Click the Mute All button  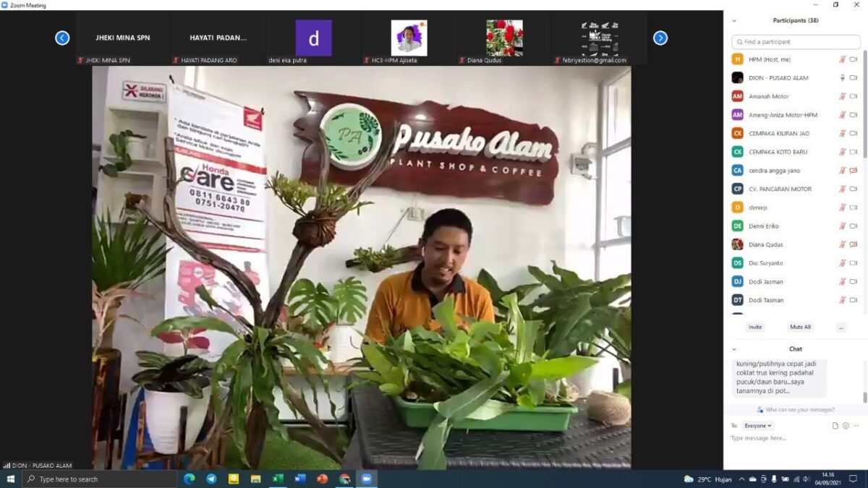800,328
